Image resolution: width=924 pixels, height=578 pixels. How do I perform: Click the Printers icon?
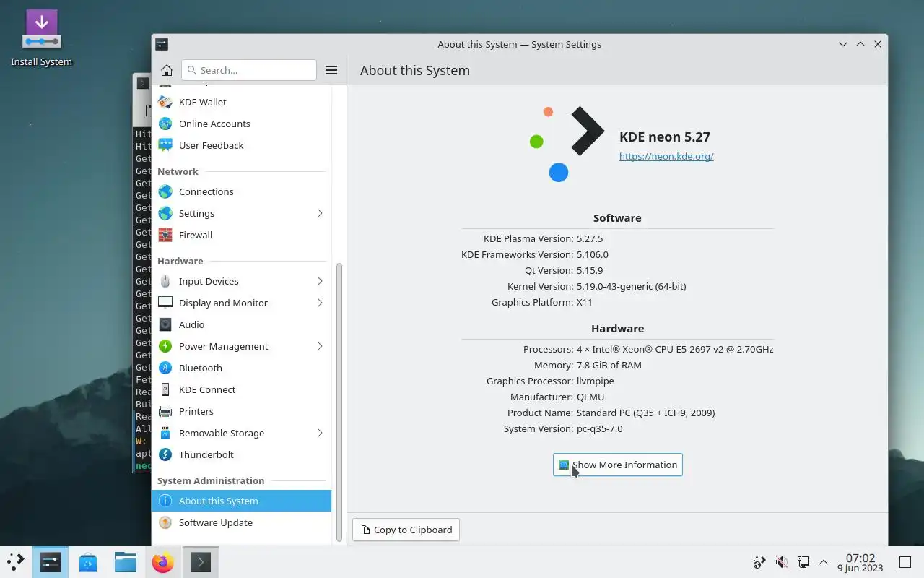coord(165,411)
